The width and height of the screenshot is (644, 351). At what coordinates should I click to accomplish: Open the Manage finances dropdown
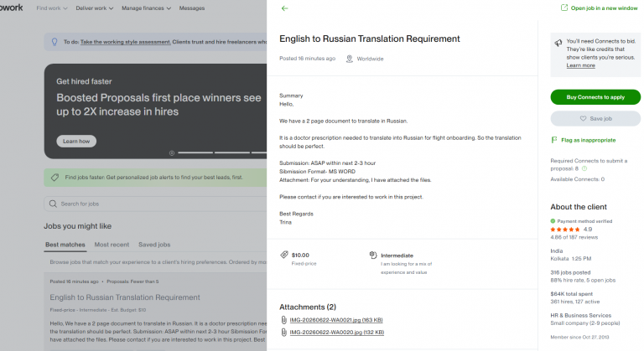[146, 8]
